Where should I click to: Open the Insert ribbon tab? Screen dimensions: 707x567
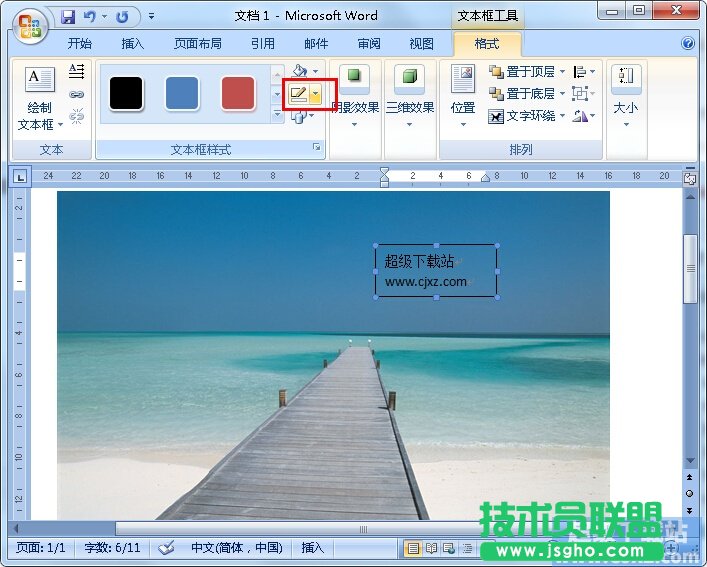(132, 44)
